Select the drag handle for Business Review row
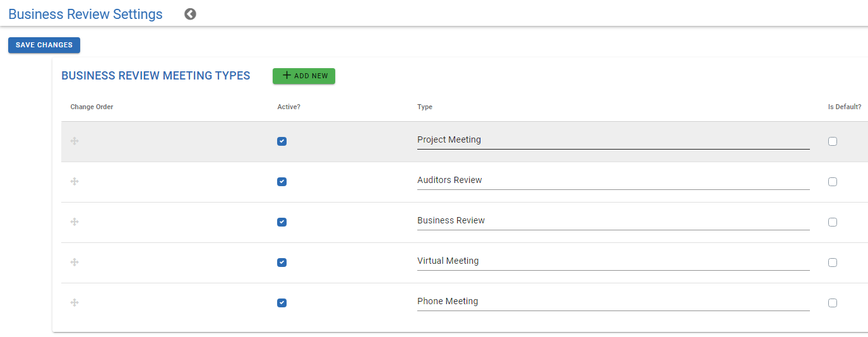The image size is (868, 337). 74,222
